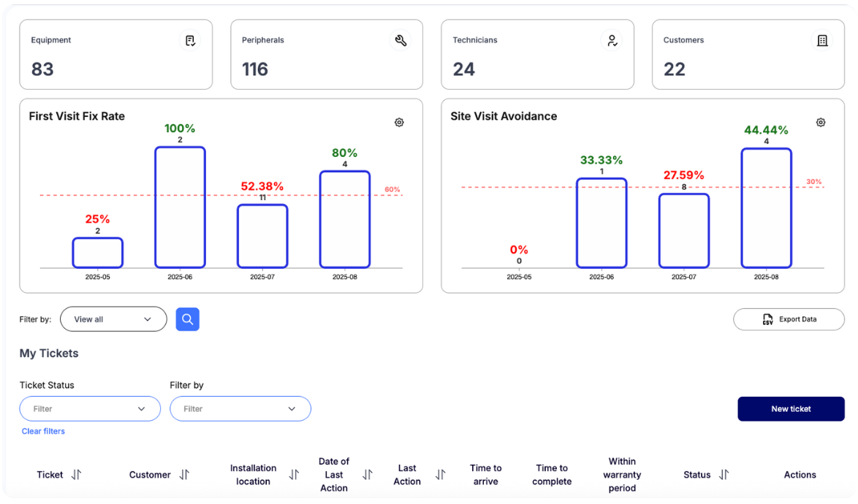Click the Customers building icon
Screen dimensions: 858x504
(822, 41)
